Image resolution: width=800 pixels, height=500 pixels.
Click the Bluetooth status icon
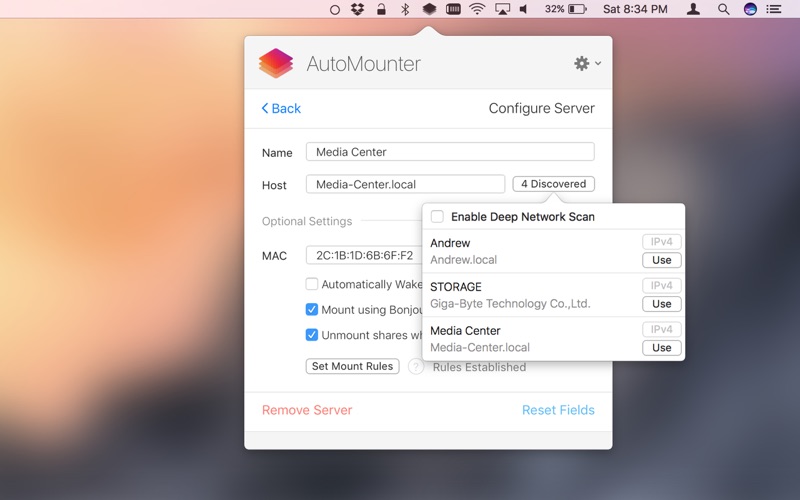pos(405,9)
